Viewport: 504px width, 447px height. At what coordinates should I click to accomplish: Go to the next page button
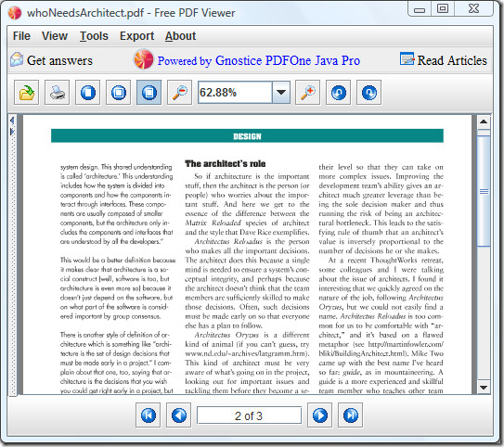[x=320, y=415]
